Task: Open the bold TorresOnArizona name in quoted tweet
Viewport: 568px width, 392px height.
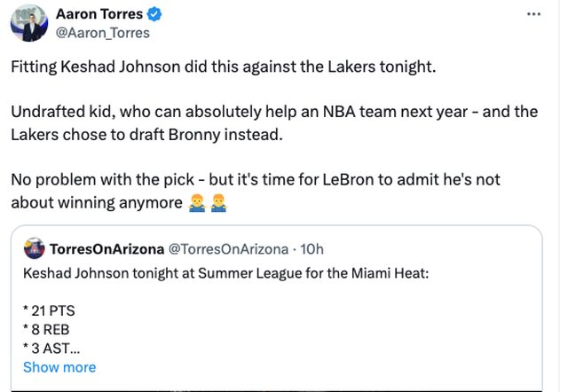Action: coord(106,249)
